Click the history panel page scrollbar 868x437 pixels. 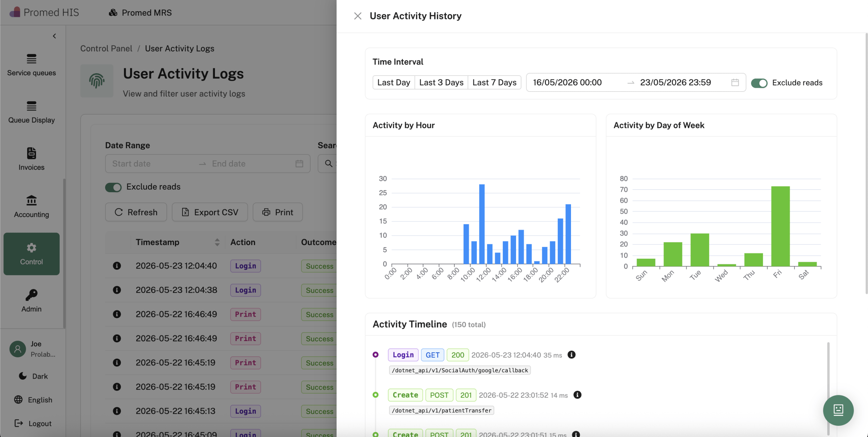point(866,163)
